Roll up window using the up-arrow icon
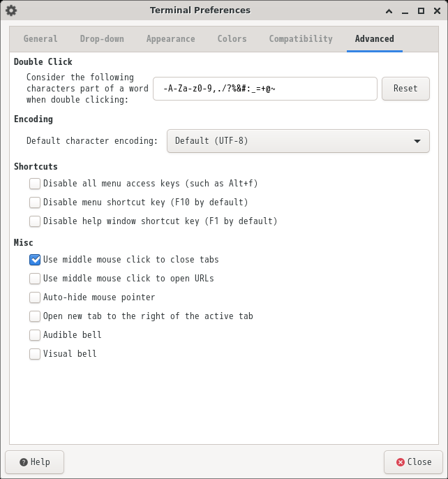Image resolution: width=448 pixels, height=479 pixels. click(x=389, y=11)
